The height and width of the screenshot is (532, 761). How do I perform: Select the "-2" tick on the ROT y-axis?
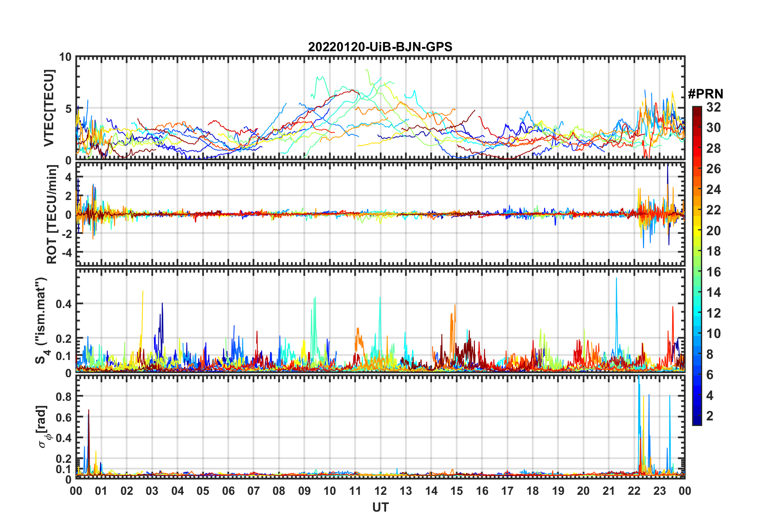66,234
